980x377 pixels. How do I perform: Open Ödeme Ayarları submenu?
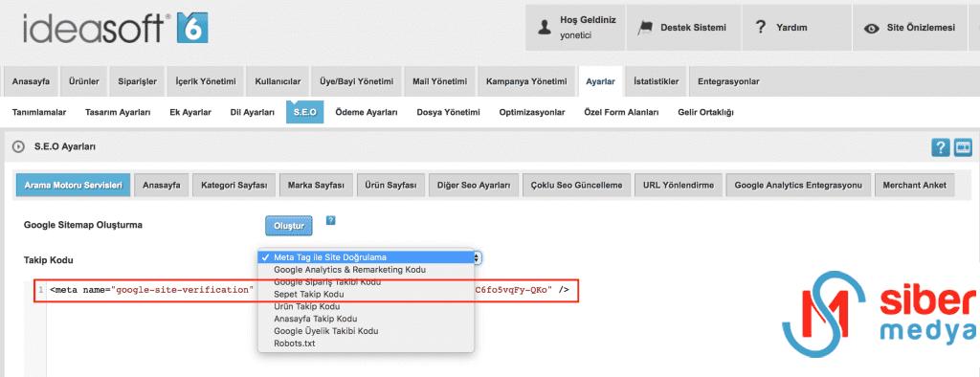coord(367,113)
